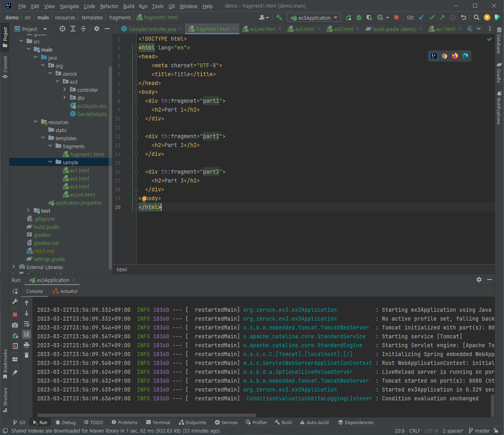
Task: Open preview in Firefox browser icon
Action: tap(455, 56)
